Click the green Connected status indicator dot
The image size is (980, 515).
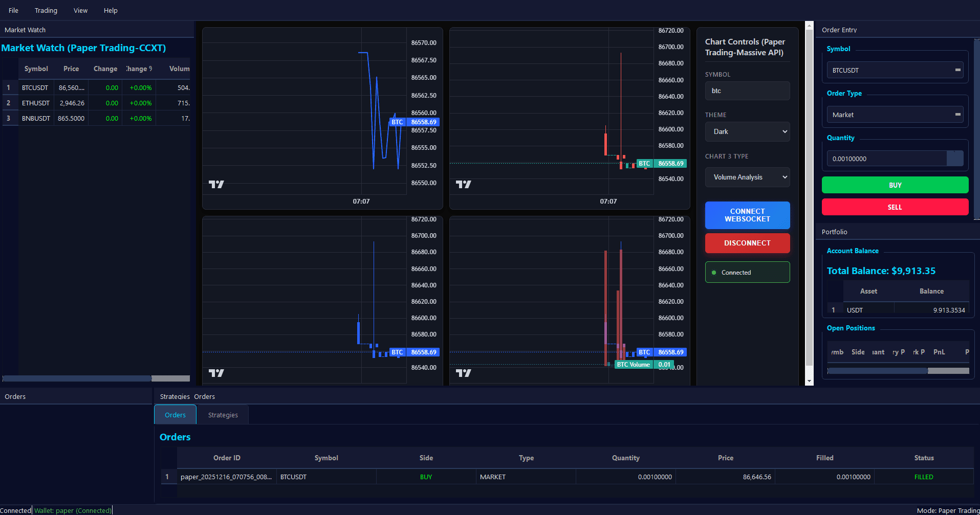point(714,273)
